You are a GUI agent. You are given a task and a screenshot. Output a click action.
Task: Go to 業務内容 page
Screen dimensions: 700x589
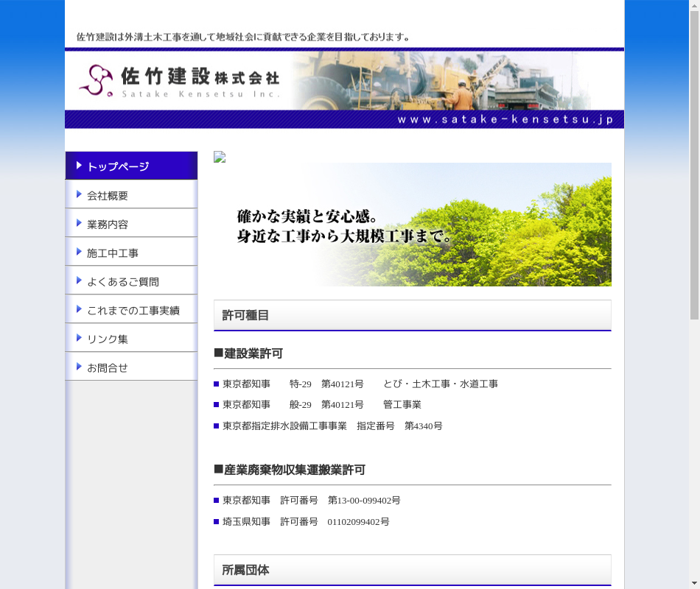(x=108, y=225)
